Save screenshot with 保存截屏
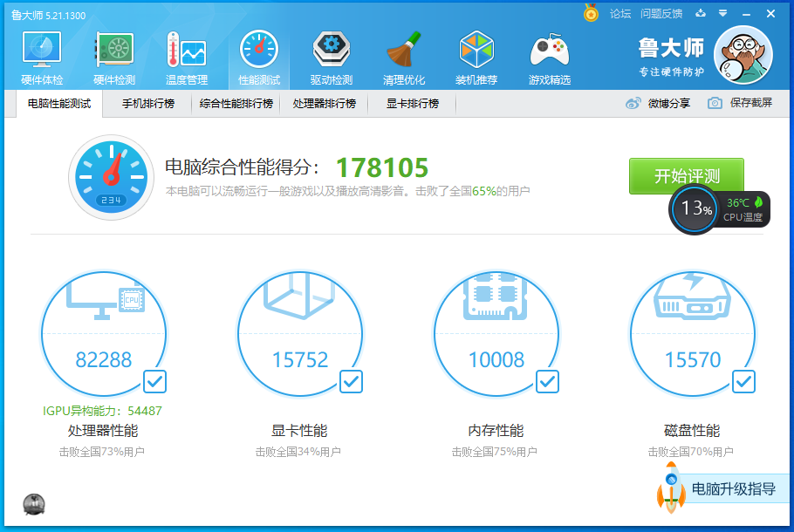The width and height of the screenshot is (794, 532). click(751, 103)
